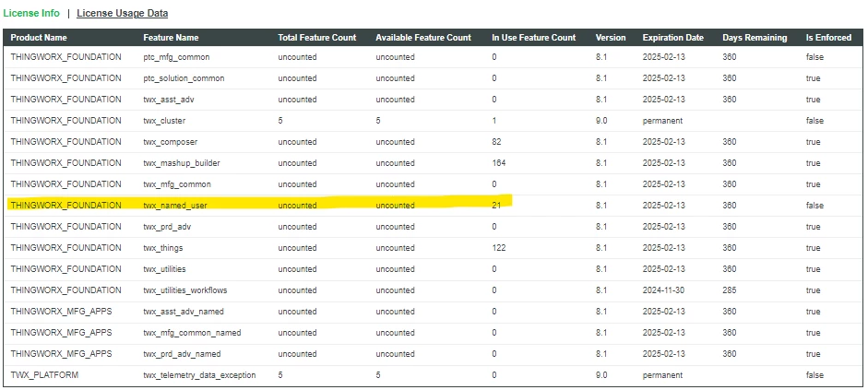Click the Product Name column header
Image resolution: width=868 pixels, height=390 pixels.
[x=39, y=38]
